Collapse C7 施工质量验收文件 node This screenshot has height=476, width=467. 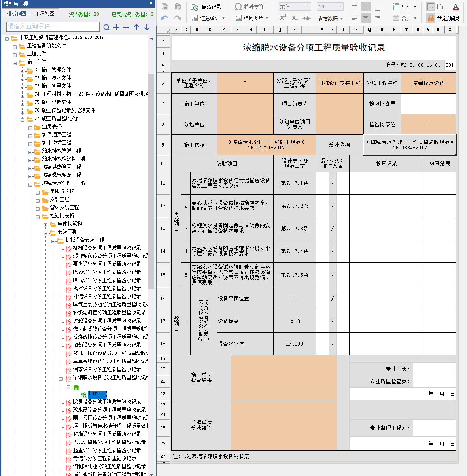coord(22,120)
